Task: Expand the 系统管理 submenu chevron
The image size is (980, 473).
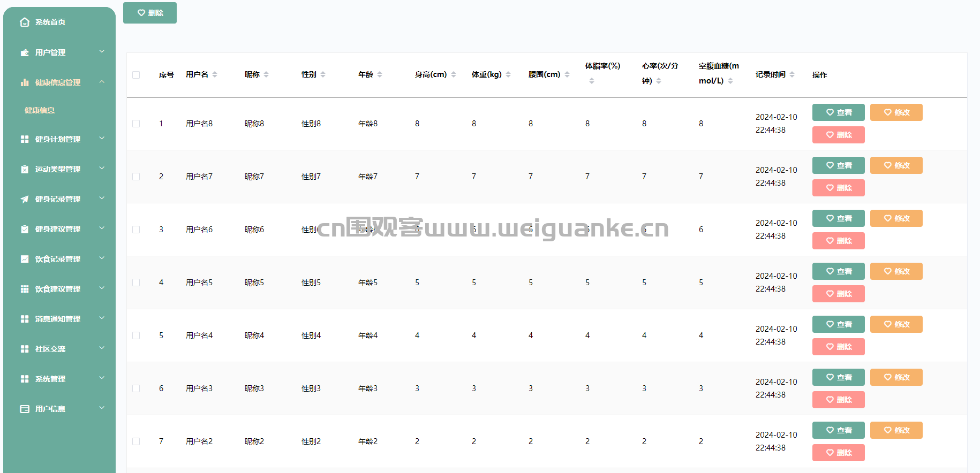Action: pyautogui.click(x=102, y=378)
